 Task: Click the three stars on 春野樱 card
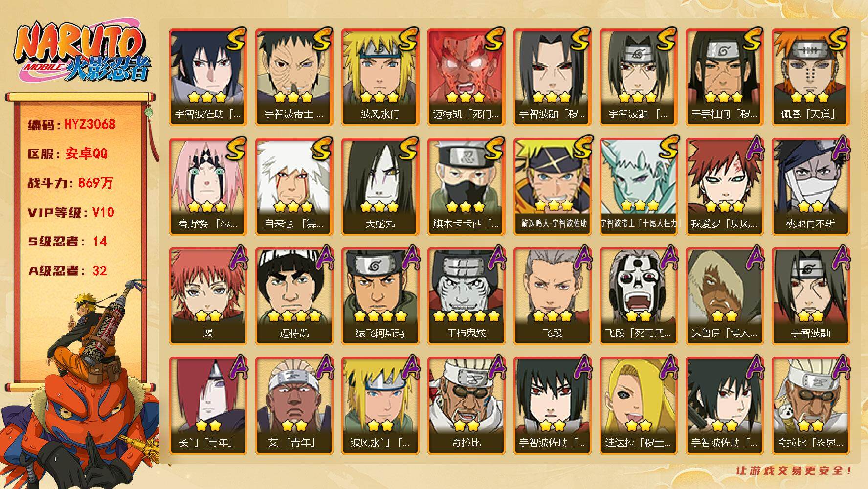[208, 206]
